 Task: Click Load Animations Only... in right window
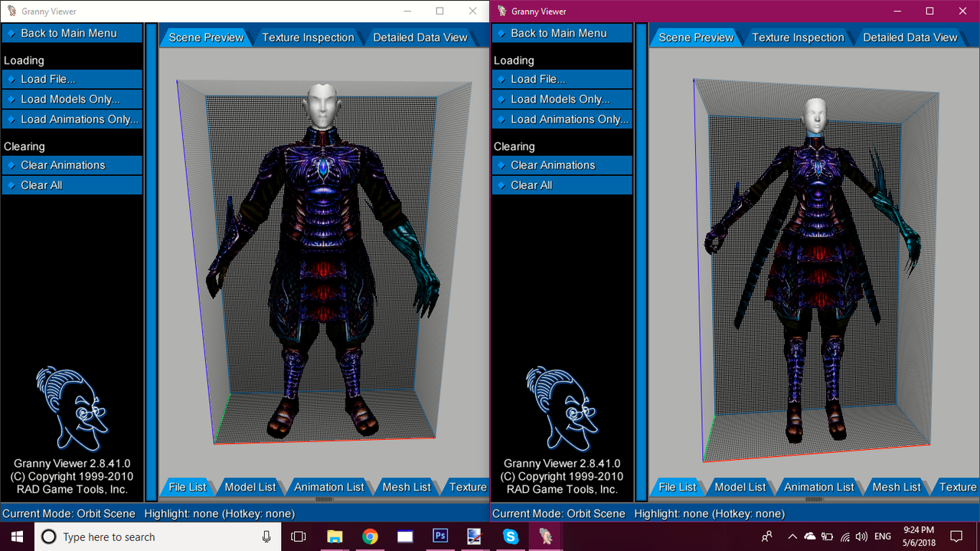point(562,119)
